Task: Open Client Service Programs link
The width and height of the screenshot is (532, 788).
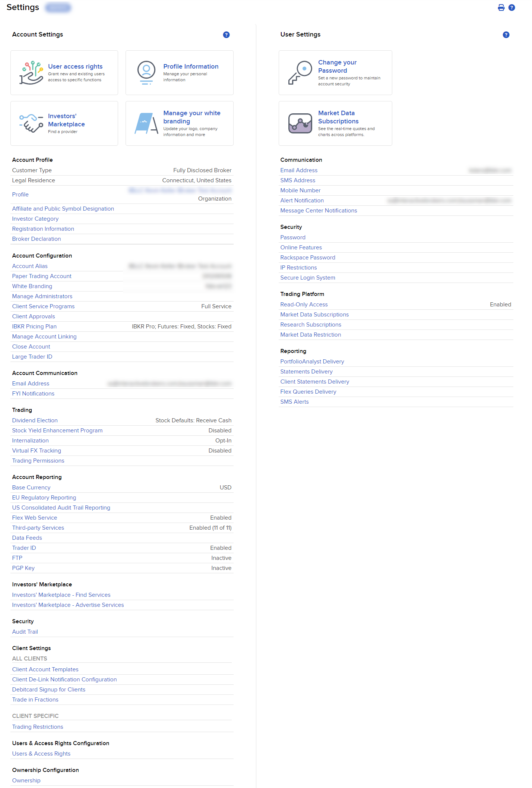Action: tap(43, 306)
